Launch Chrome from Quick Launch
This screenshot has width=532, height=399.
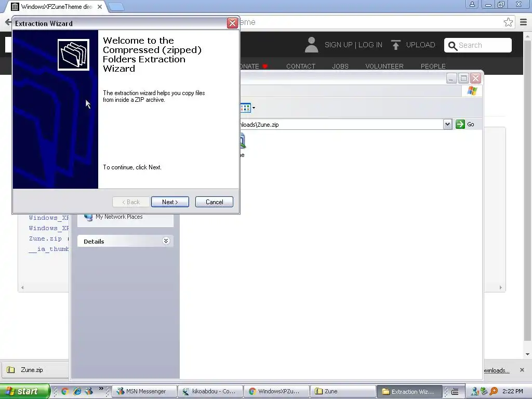click(x=65, y=391)
